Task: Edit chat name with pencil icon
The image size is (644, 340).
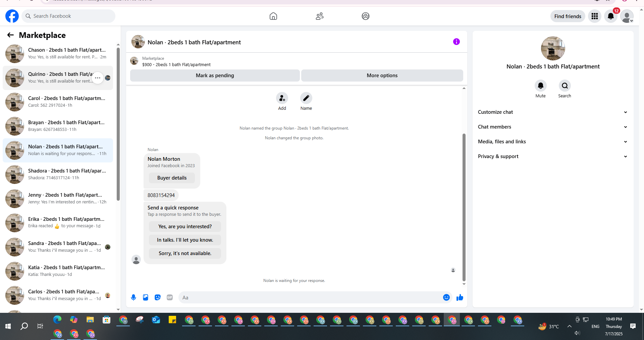Action: tap(306, 98)
